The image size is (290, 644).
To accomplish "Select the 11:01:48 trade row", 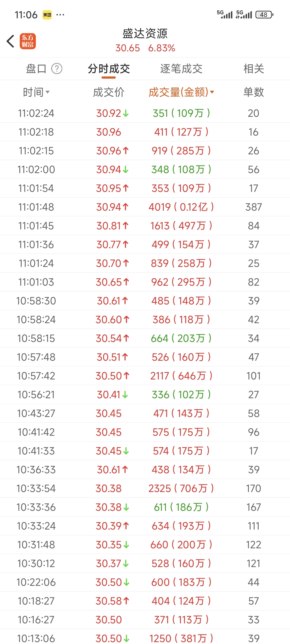I will click(x=145, y=207).
